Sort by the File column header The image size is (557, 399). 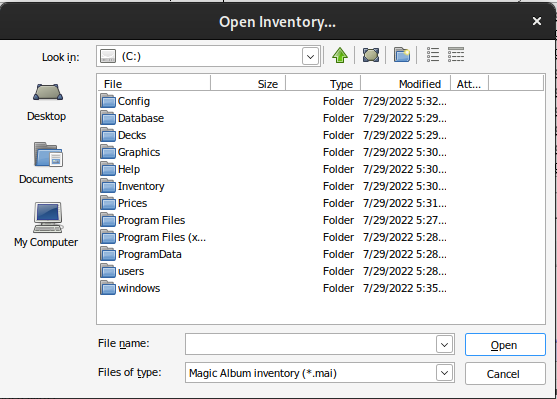pyautogui.click(x=154, y=84)
